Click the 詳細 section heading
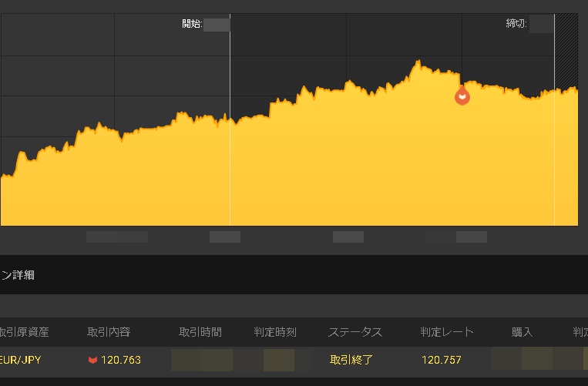Viewport: 588px width, 386px height. click(x=17, y=275)
